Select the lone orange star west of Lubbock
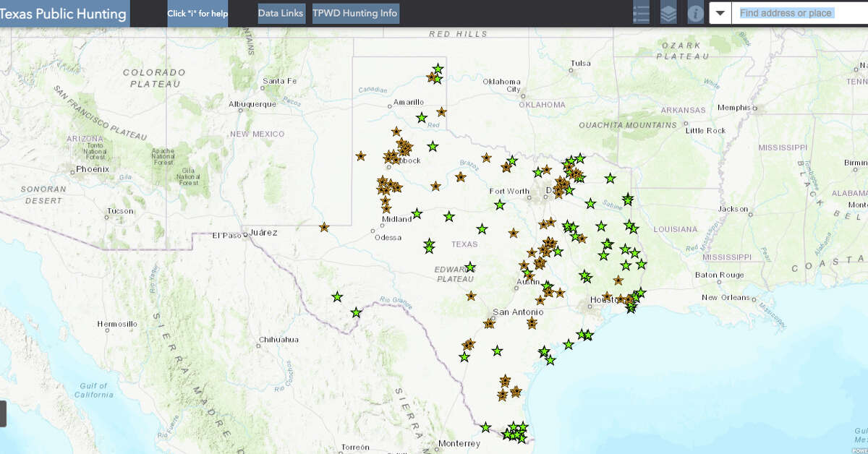Screen dimensions: 868x454 pyautogui.click(x=361, y=155)
